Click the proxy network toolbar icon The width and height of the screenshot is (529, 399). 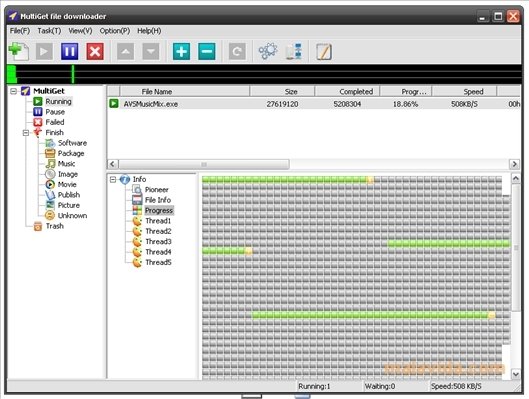pyautogui.click(x=294, y=52)
